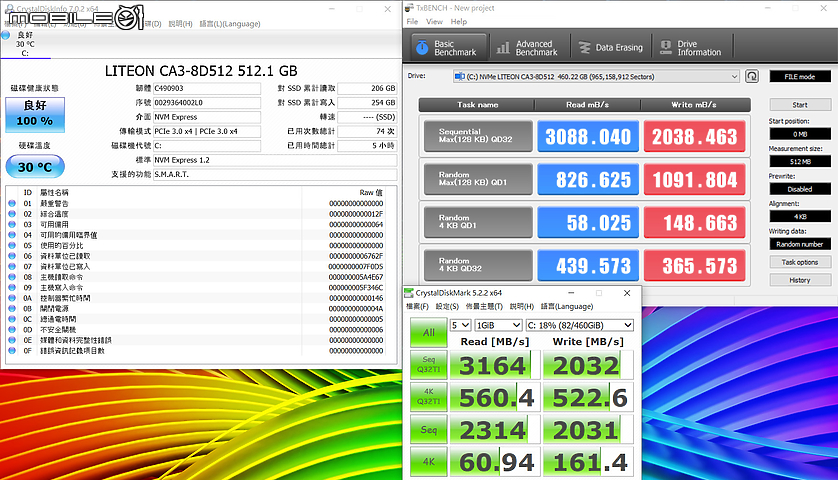This screenshot has height=480, width=838.
Task: Click the status icon of attribute 0D
Action: pos(12,330)
